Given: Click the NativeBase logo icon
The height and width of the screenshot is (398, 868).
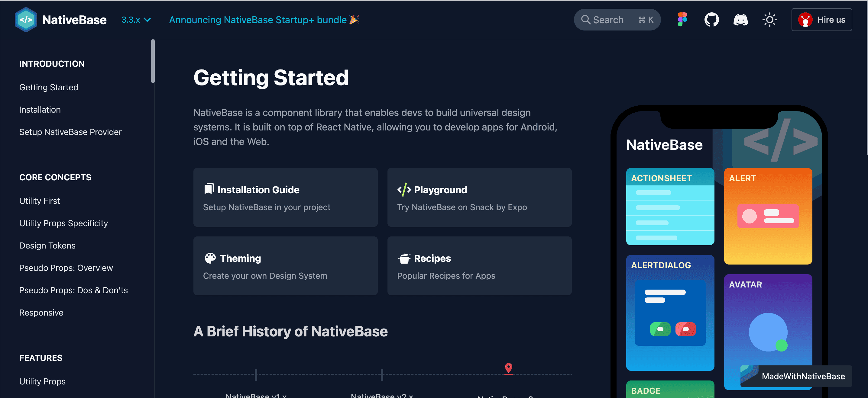Looking at the screenshot, I should click(x=26, y=20).
